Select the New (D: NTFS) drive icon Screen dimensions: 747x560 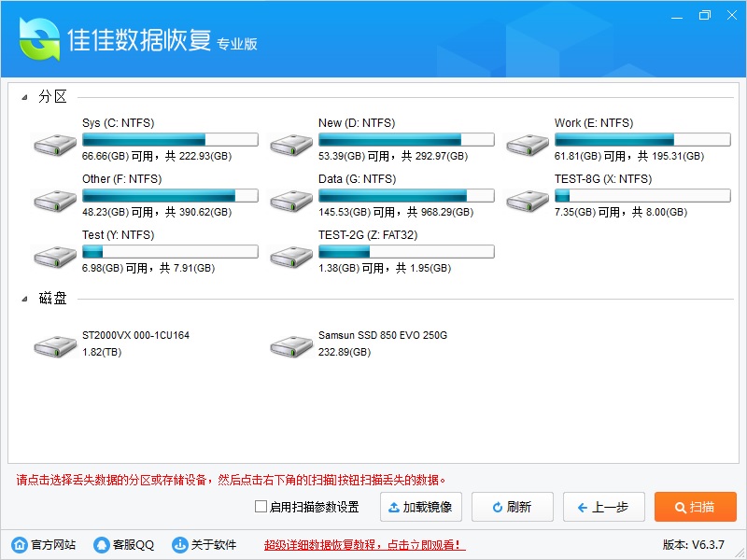click(292, 144)
